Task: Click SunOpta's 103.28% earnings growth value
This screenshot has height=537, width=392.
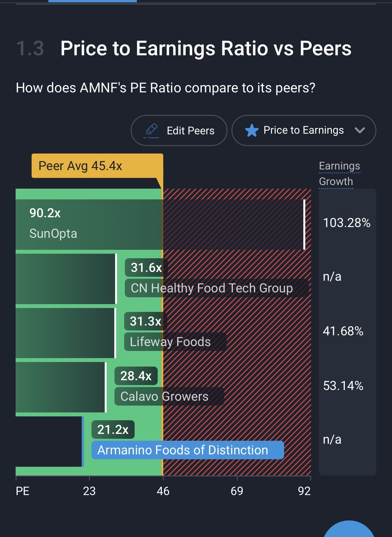Action: click(346, 223)
